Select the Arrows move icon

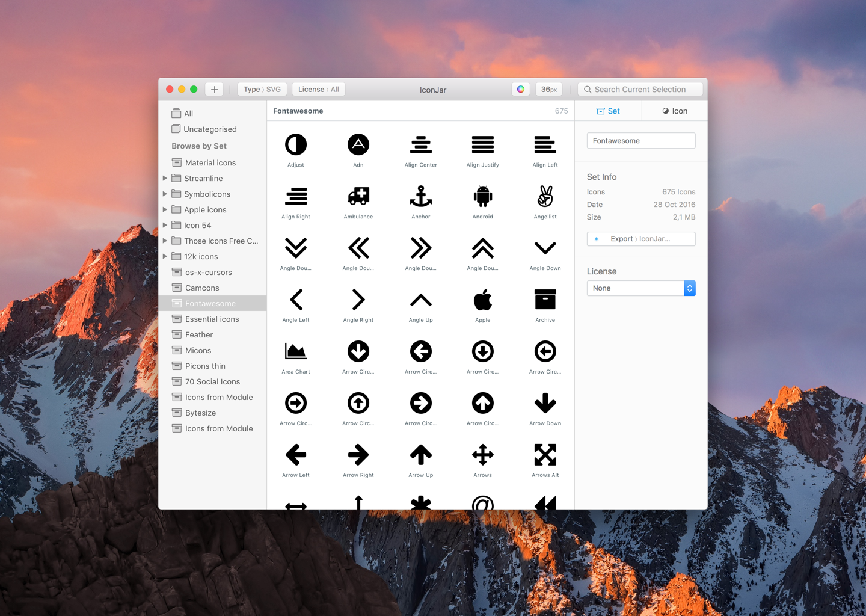(483, 455)
